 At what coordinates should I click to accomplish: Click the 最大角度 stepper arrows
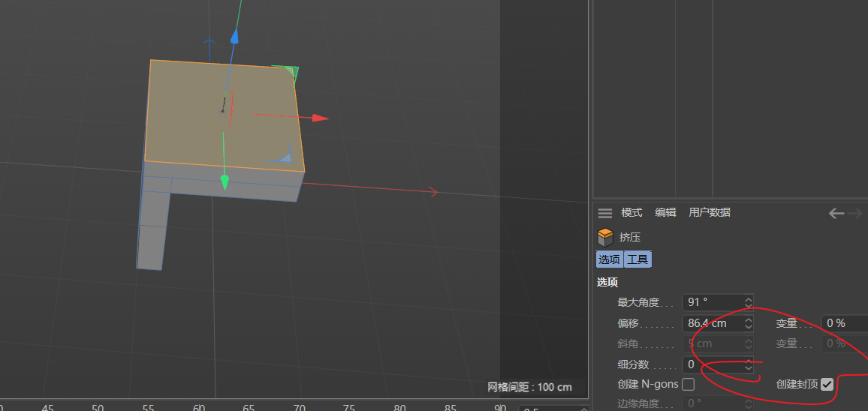tap(748, 302)
